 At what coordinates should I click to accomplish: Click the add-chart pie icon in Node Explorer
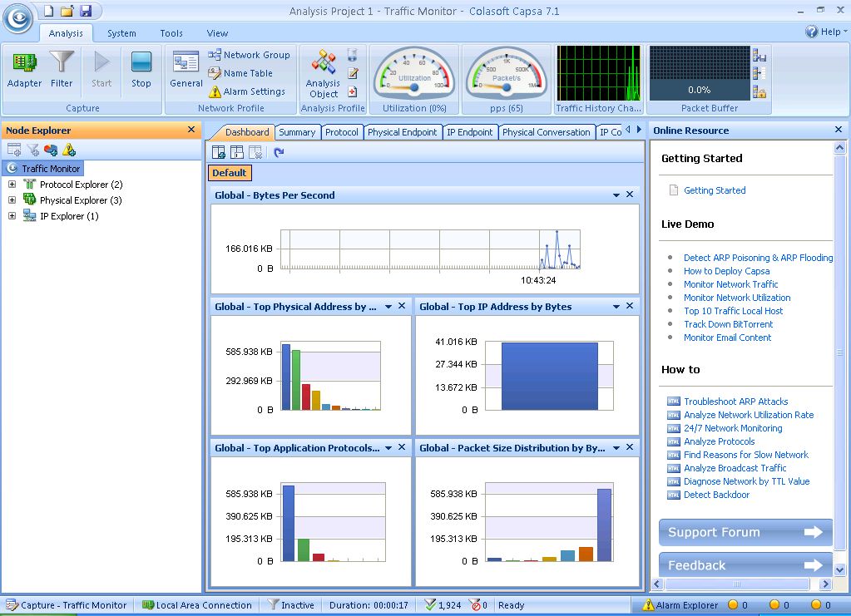51,150
